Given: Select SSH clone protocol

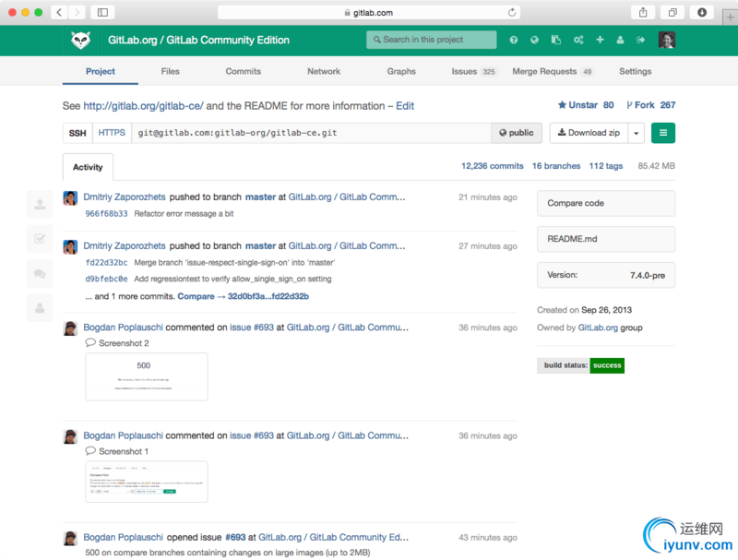Looking at the screenshot, I should click(x=77, y=133).
